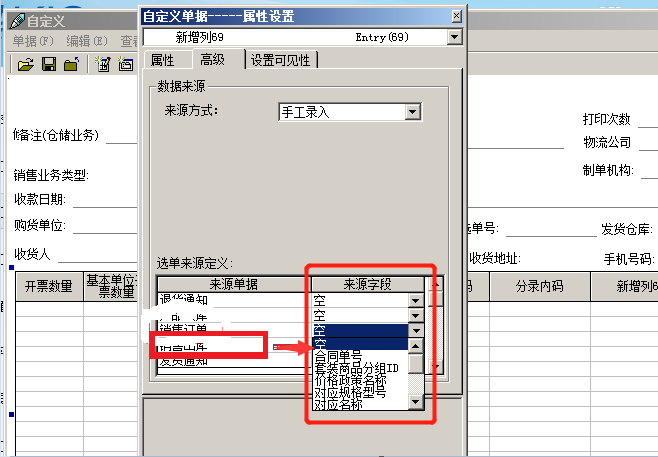Screen dimensions: 658x457
Task: Click the open folder toolbar icon
Action: point(26,65)
